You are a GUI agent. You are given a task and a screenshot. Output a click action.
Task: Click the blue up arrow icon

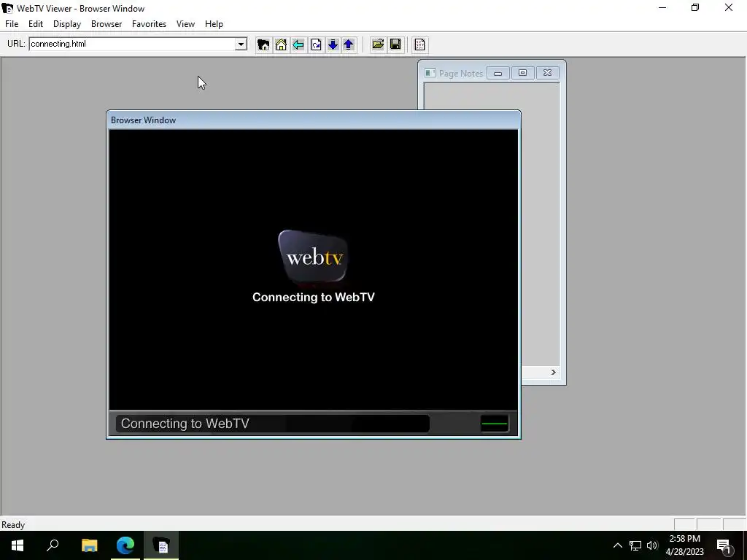coord(349,44)
